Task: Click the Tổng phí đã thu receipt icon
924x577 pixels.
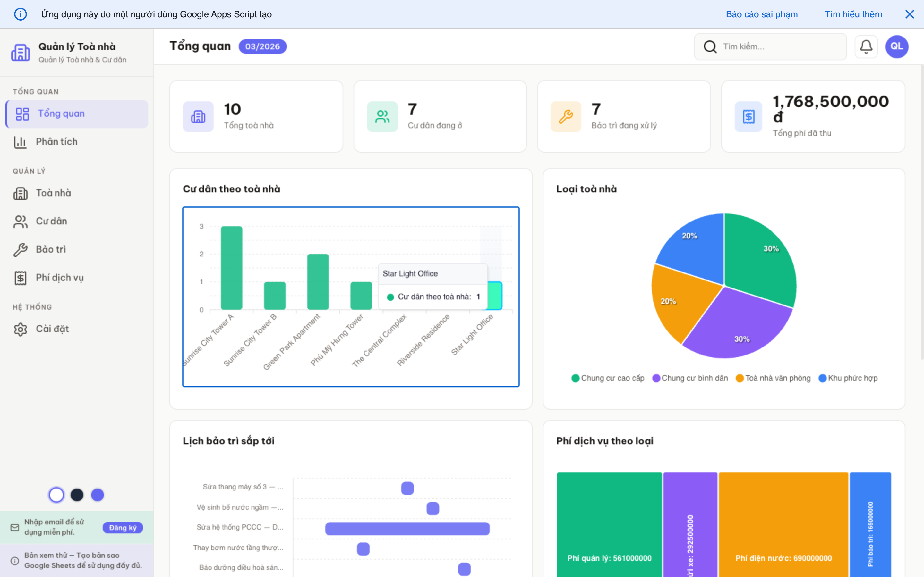Action: (749, 116)
